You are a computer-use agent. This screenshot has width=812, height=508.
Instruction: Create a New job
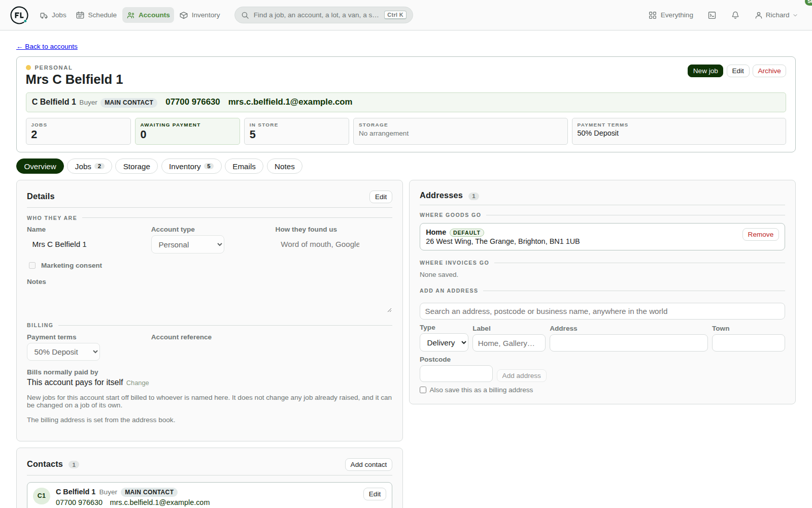pos(705,71)
